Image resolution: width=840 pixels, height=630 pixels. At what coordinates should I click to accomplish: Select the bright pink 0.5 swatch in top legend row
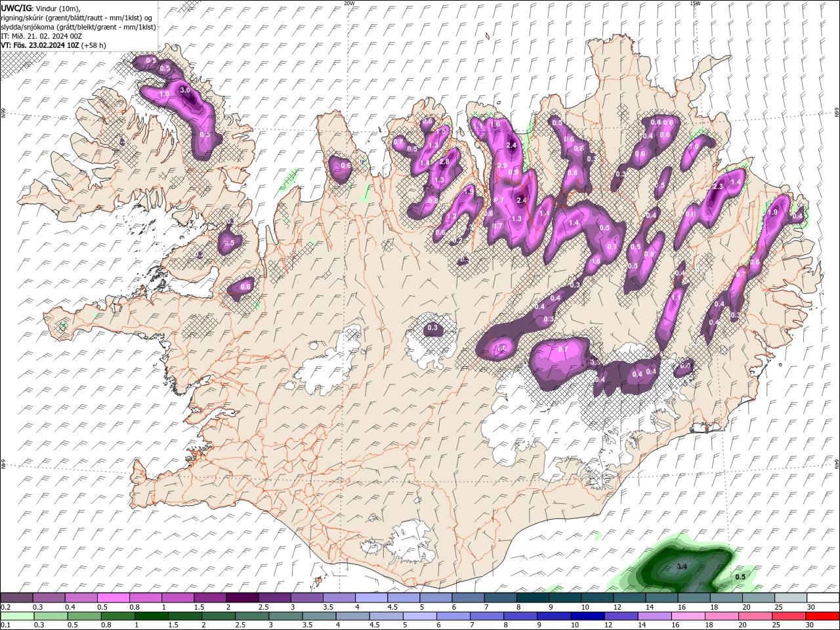114,598
